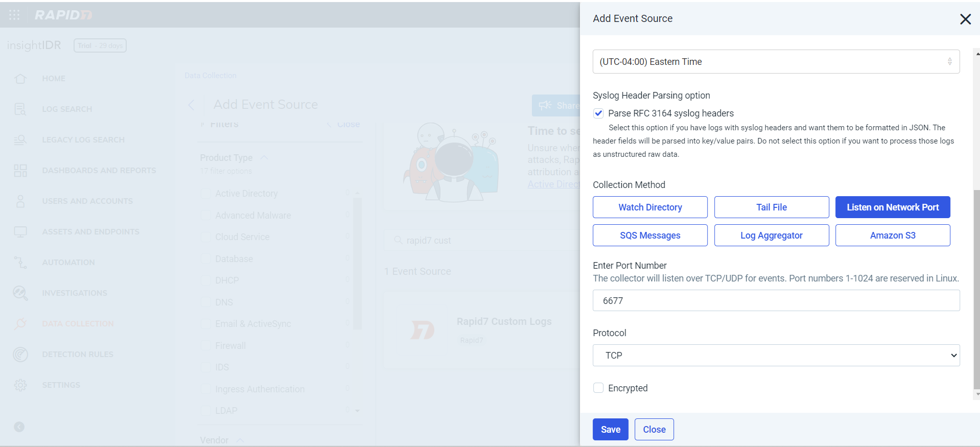This screenshot has width=980, height=447.
Task: Check the DNS filter option
Action: coord(206,302)
